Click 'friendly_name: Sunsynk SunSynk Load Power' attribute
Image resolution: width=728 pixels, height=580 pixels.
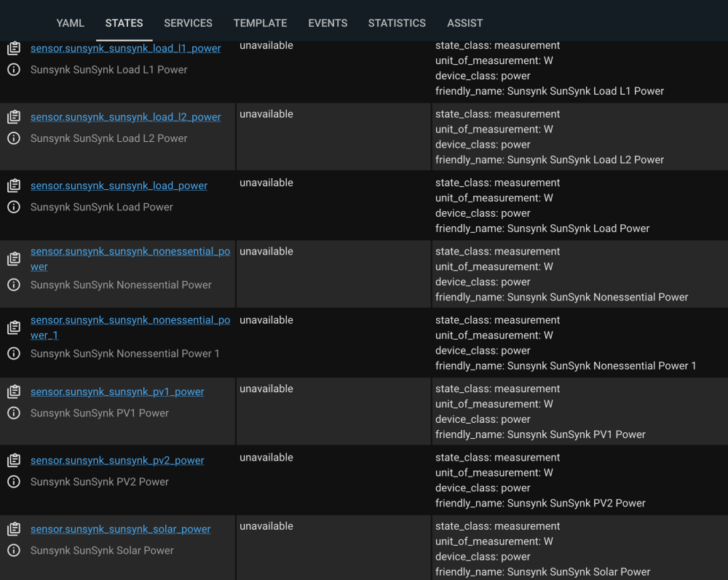pyautogui.click(x=542, y=229)
